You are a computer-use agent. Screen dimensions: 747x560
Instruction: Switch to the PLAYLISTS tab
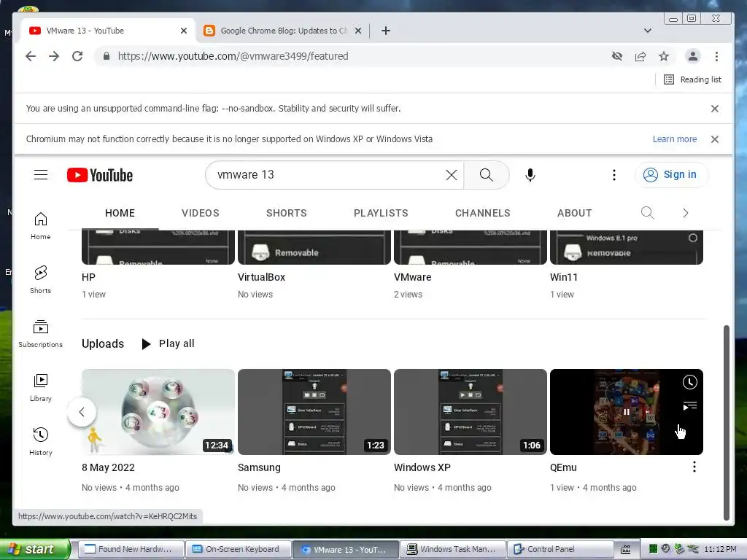[x=381, y=213]
